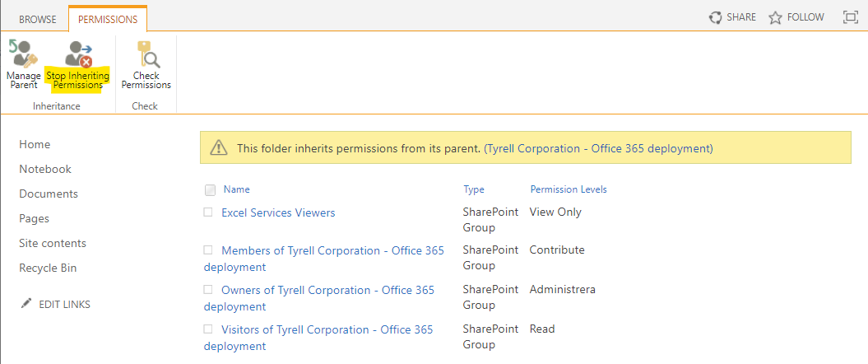The height and width of the screenshot is (364, 868).
Task: Open Home in left navigation
Action: pyautogui.click(x=35, y=144)
